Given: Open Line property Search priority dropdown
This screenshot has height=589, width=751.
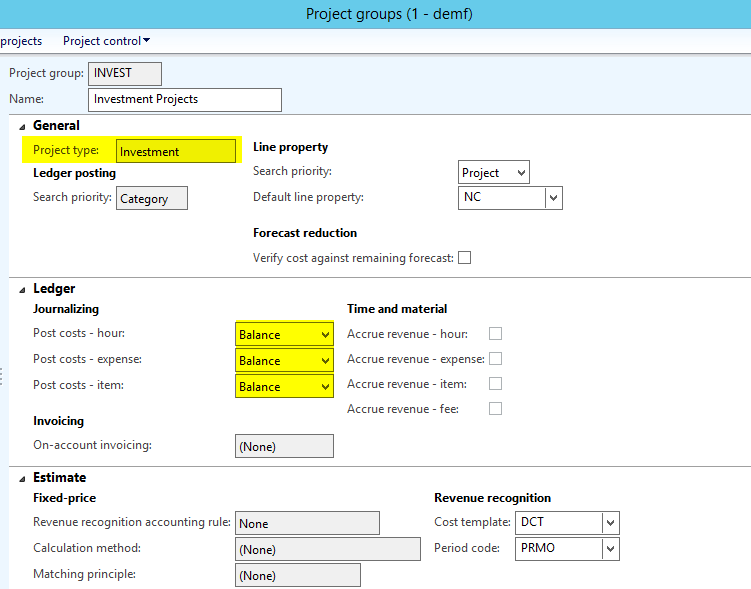Looking at the screenshot, I should (x=519, y=173).
